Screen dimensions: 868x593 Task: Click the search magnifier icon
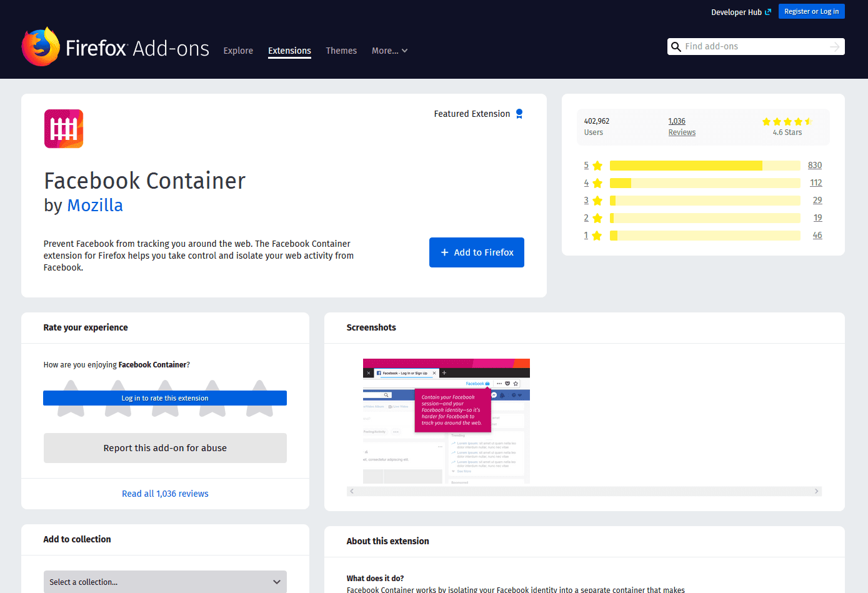point(676,47)
